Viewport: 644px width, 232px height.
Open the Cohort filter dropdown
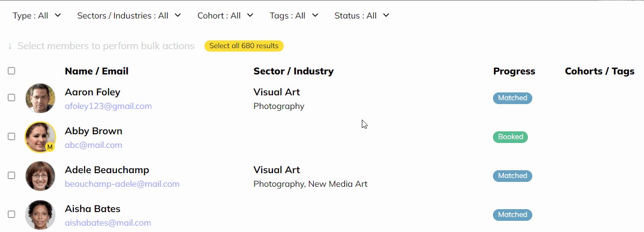[225, 16]
